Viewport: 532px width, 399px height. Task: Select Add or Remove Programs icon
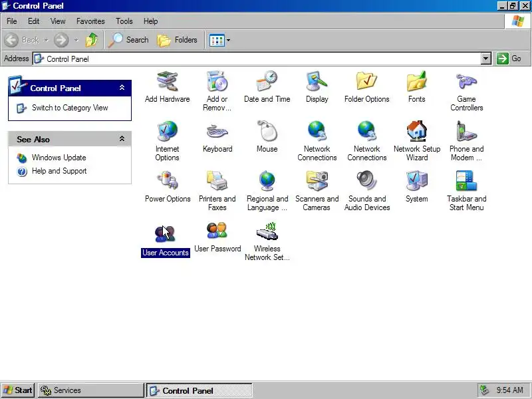(x=217, y=81)
